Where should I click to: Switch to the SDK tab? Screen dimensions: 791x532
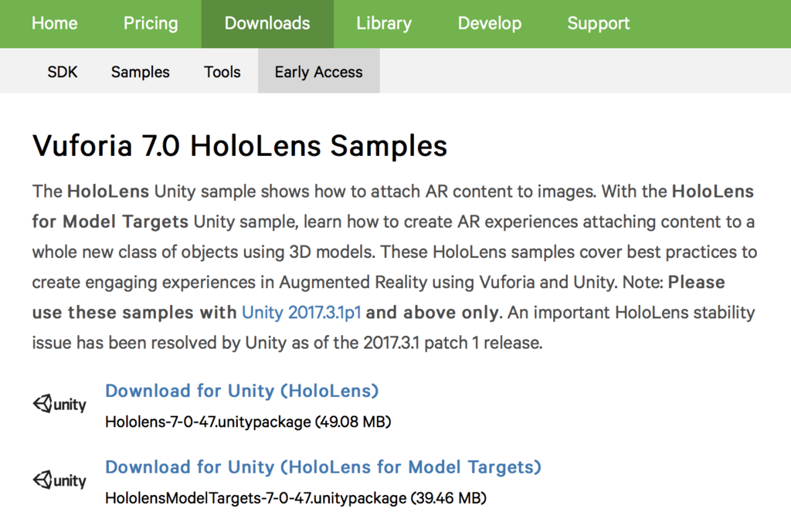pyautogui.click(x=63, y=72)
